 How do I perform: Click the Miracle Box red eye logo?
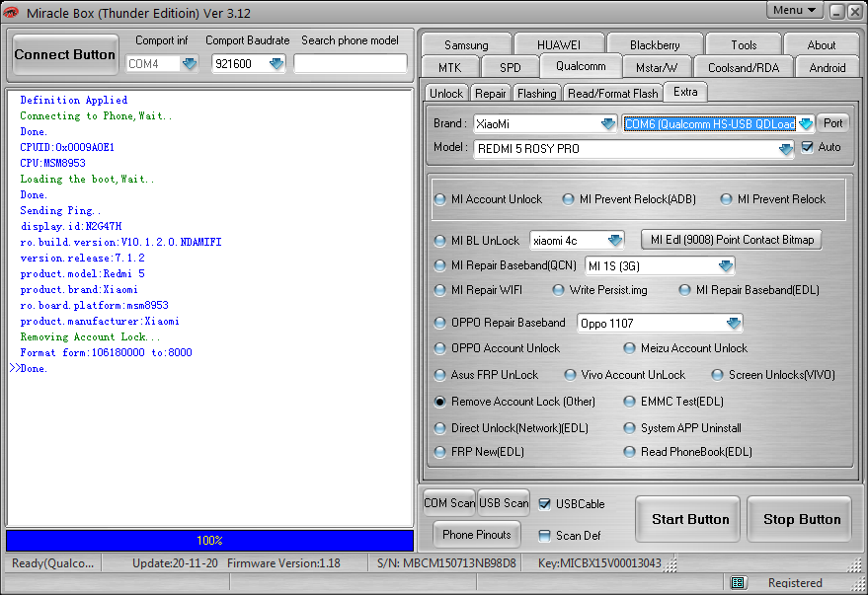tap(11, 12)
